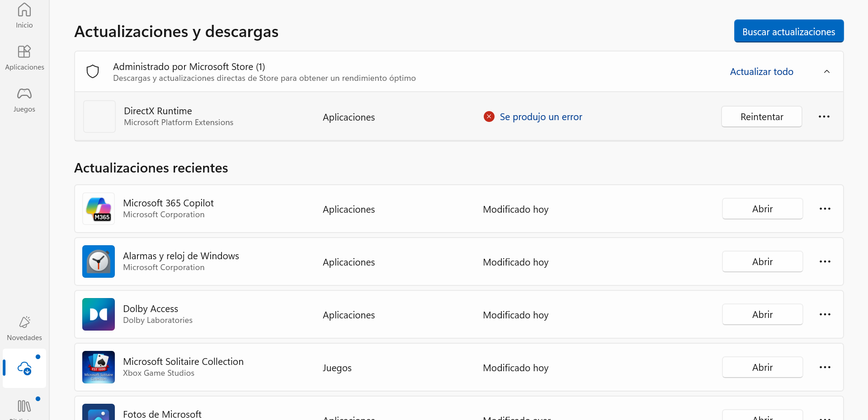Open Microsoft Solitaire Collection icon
This screenshot has width=868, height=420.
(99, 367)
